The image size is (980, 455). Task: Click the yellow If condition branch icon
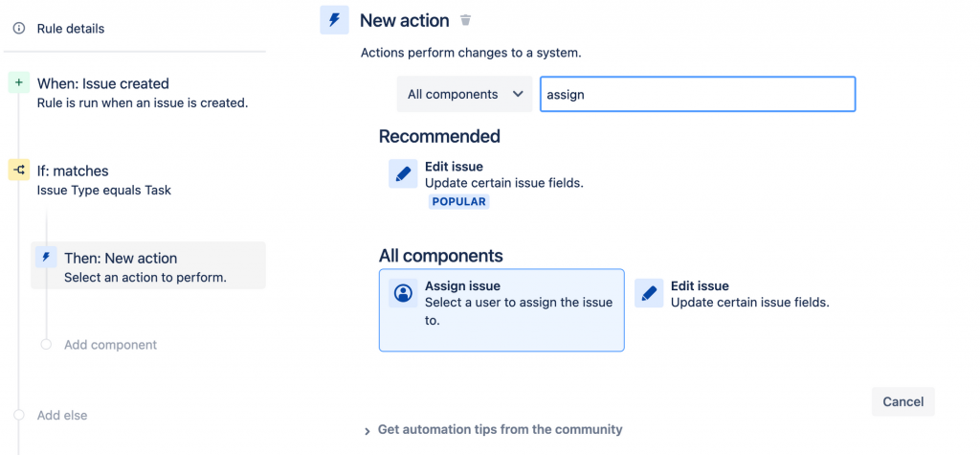(19, 171)
